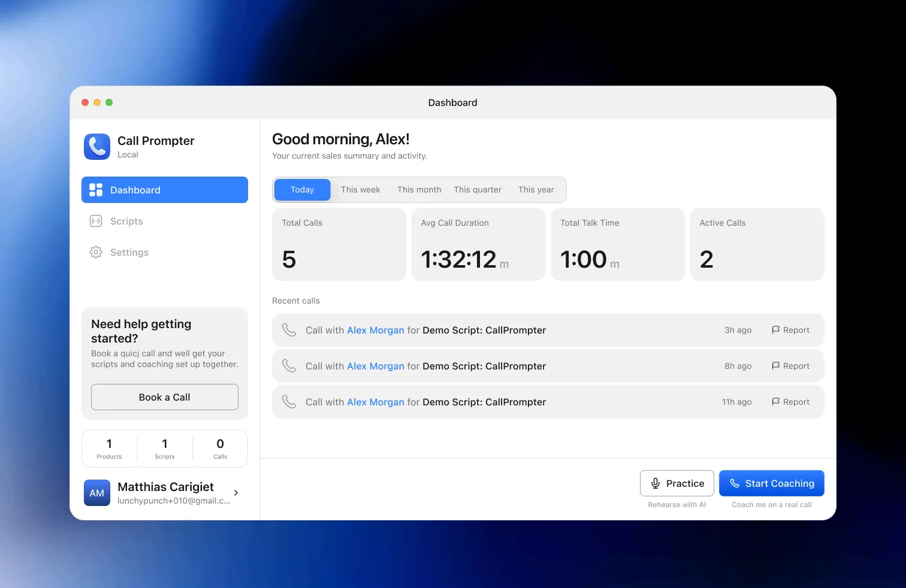The height and width of the screenshot is (588, 906).
Task: Show This year statistics
Action: click(536, 190)
